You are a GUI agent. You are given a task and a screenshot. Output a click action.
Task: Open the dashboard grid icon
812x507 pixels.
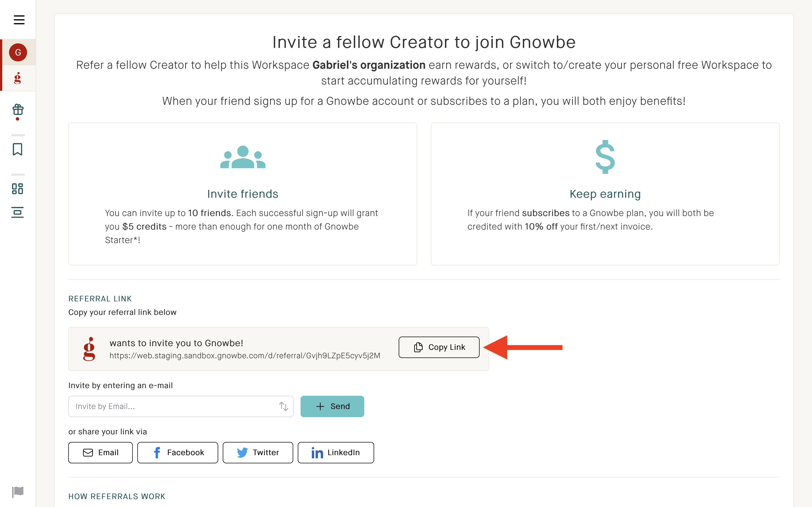tap(17, 189)
